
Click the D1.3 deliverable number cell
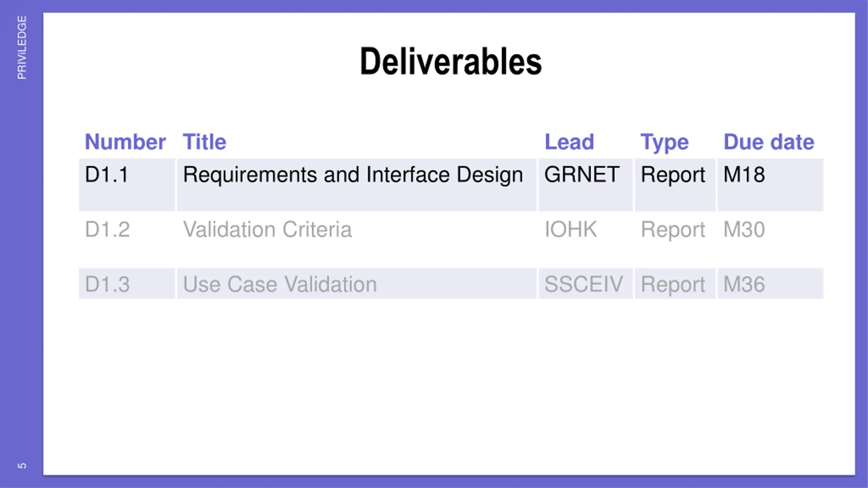[x=107, y=284]
